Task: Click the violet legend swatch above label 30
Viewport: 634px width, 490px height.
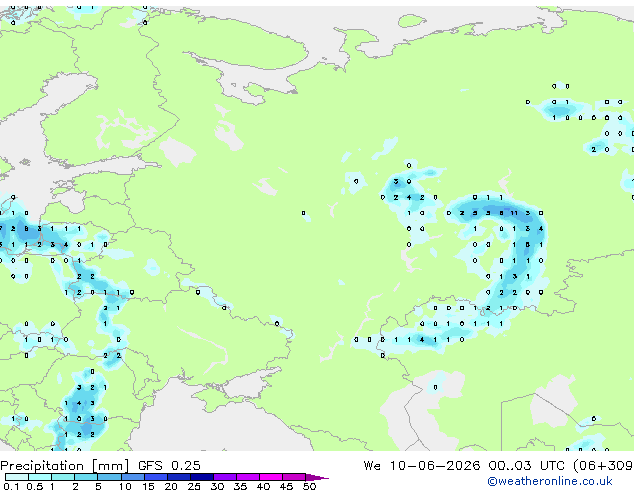Action: coord(224,477)
